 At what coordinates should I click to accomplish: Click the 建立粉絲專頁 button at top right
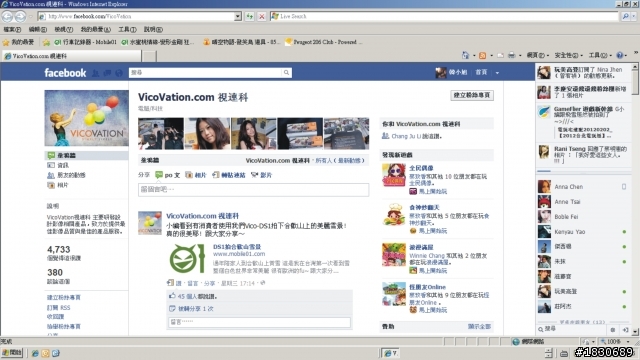point(472,95)
